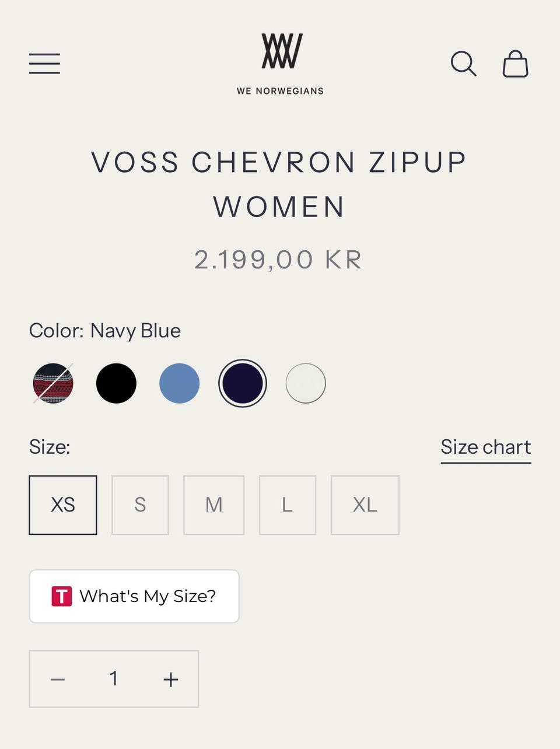Screen dimensions: 560x749
Task: Click the quantity number field
Action: pyautogui.click(x=114, y=679)
